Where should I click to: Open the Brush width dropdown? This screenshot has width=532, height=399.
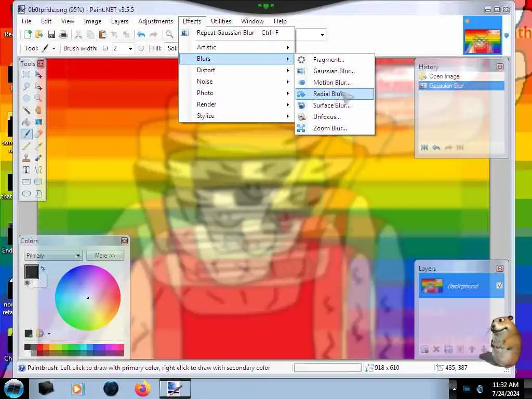pos(130,48)
